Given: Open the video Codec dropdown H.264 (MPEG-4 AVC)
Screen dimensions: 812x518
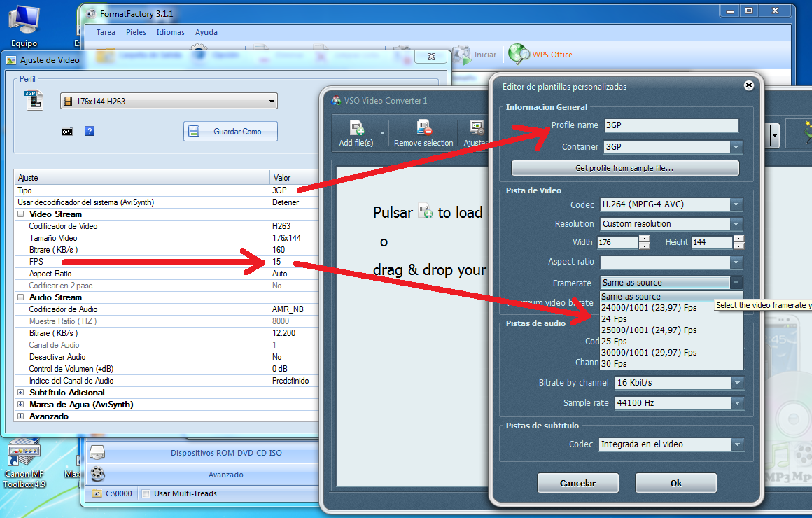Looking at the screenshot, I should pos(672,204).
